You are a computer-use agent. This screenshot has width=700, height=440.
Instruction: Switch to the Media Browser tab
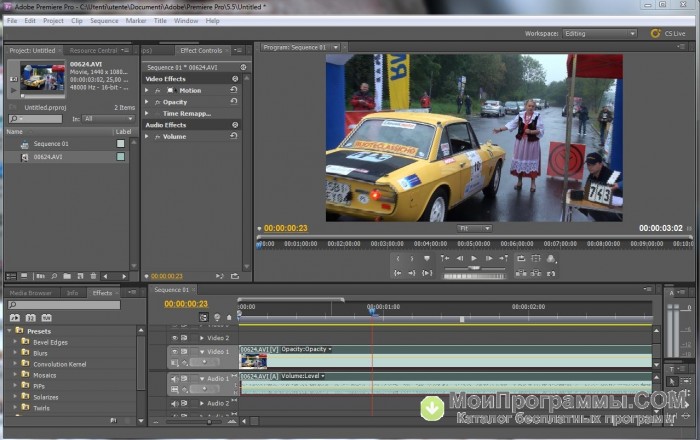click(x=30, y=293)
